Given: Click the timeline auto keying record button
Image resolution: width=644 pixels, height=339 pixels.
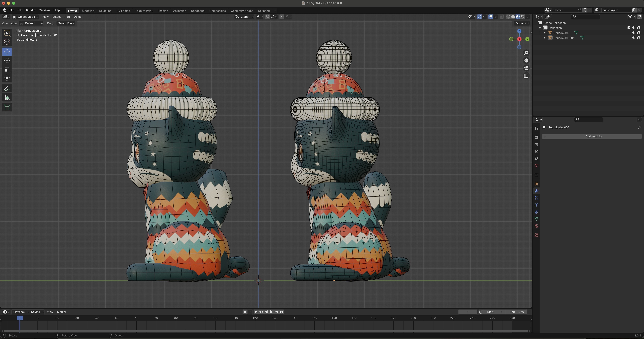Looking at the screenshot, I should 245,312.
